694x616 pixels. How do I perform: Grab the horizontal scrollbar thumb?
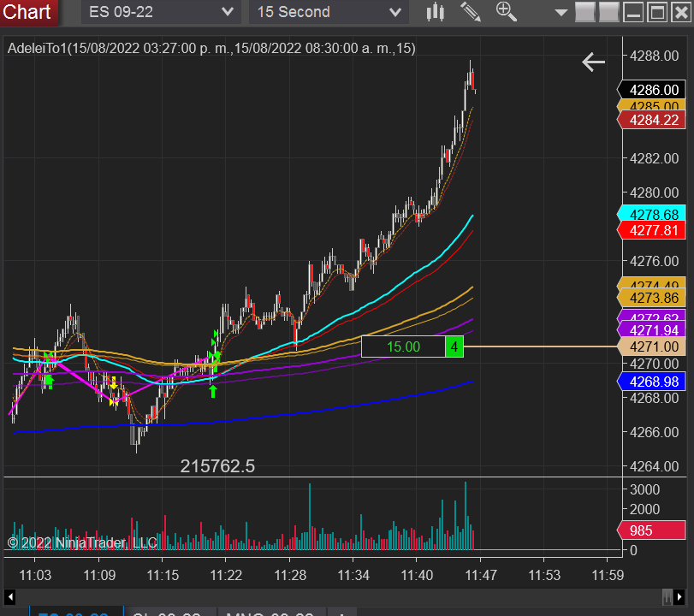click(x=667, y=597)
